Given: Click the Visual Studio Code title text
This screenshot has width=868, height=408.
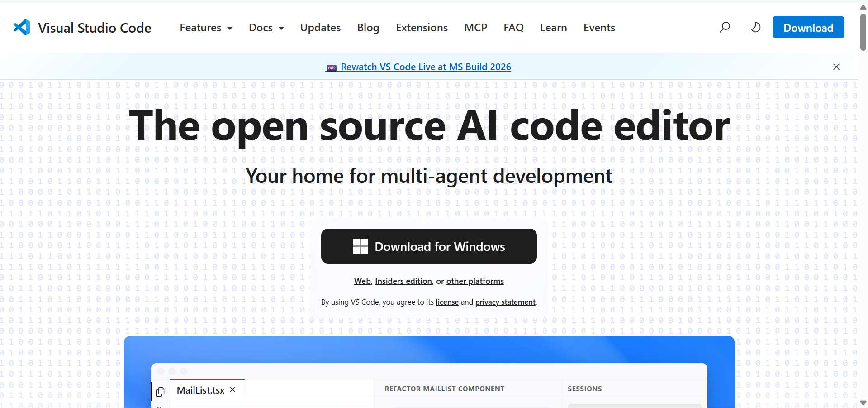Looking at the screenshot, I should tap(95, 28).
